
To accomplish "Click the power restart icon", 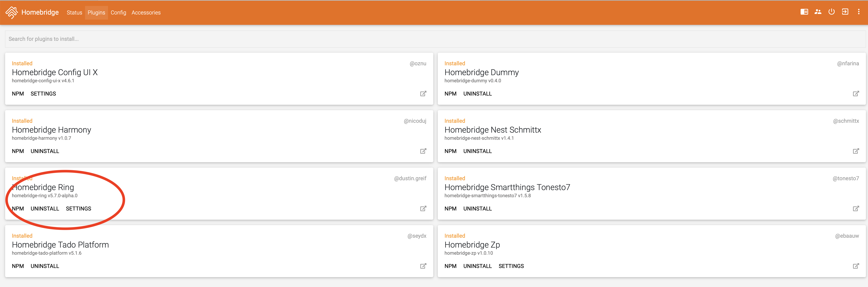I will [832, 12].
